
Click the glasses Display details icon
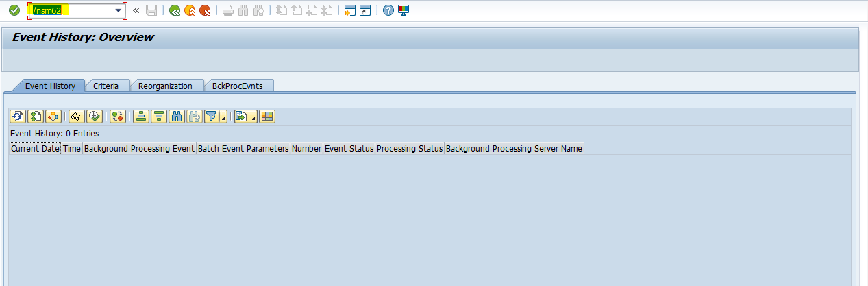tap(77, 117)
